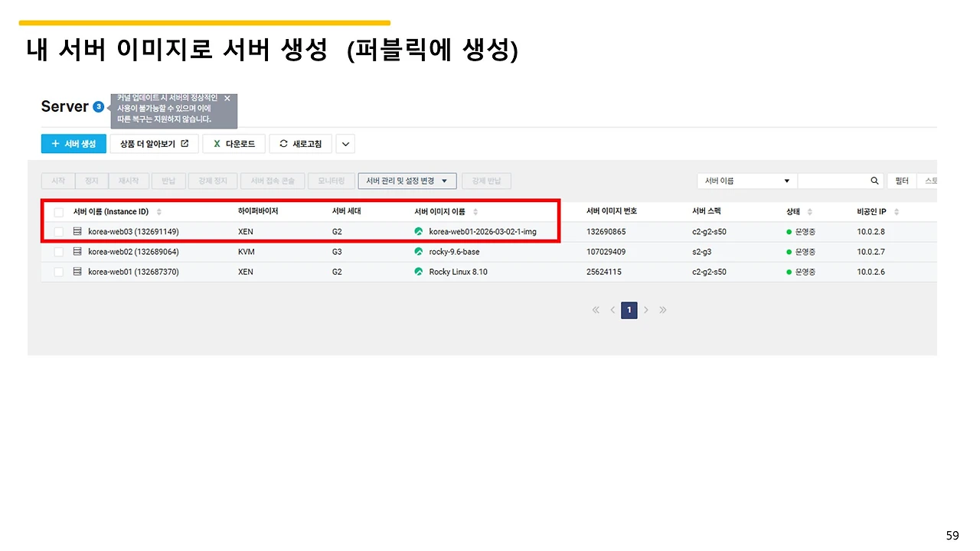The image size is (980, 551).
Task: Check the checkbox for korea-web01 row
Action: [58, 271]
